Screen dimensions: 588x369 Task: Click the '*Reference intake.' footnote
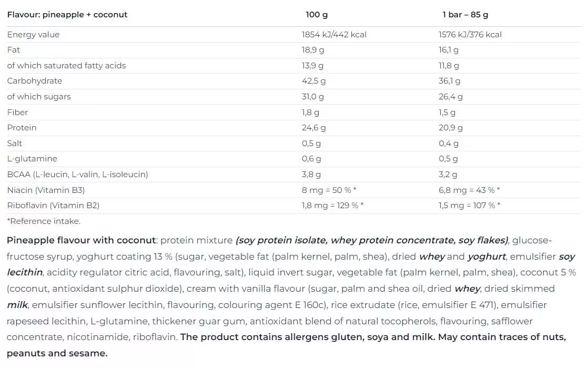44,221
